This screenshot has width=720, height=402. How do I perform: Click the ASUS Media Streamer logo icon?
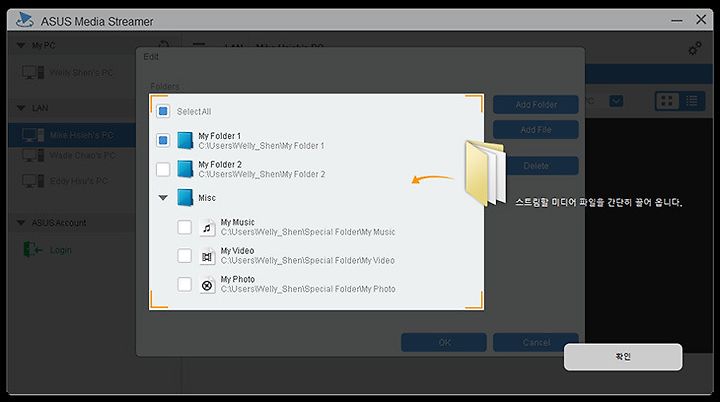(x=24, y=20)
